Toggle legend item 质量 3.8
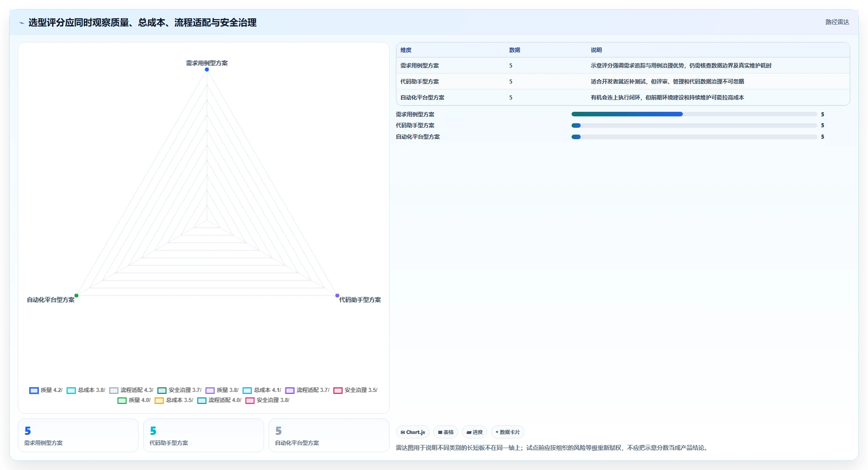The height and width of the screenshot is (470, 868). tap(222, 390)
